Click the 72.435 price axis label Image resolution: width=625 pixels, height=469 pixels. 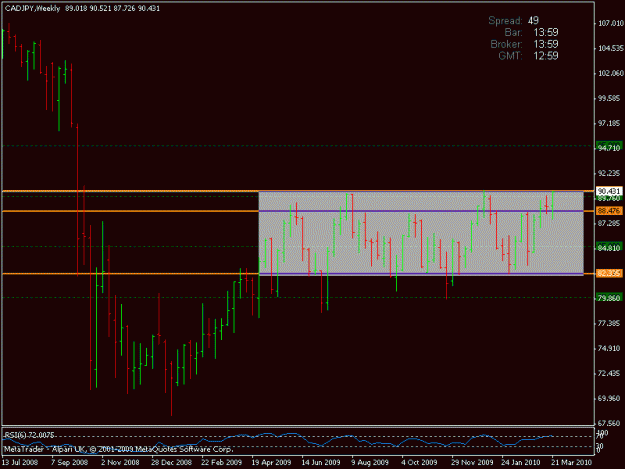click(610, 373)
